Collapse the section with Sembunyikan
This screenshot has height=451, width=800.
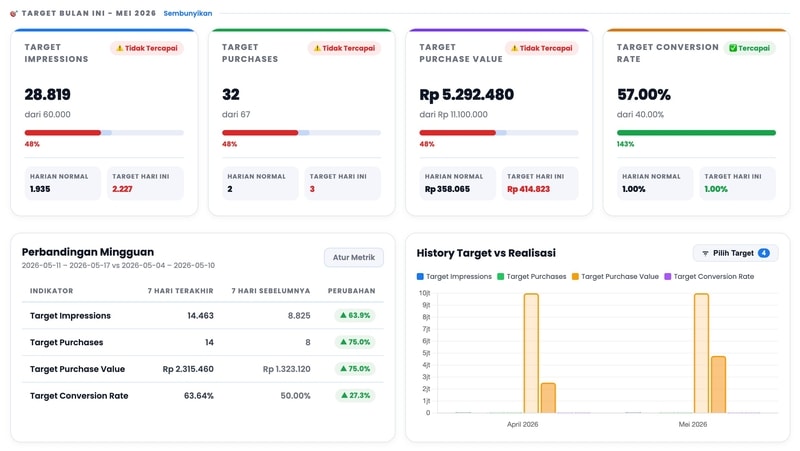(188, 14)
